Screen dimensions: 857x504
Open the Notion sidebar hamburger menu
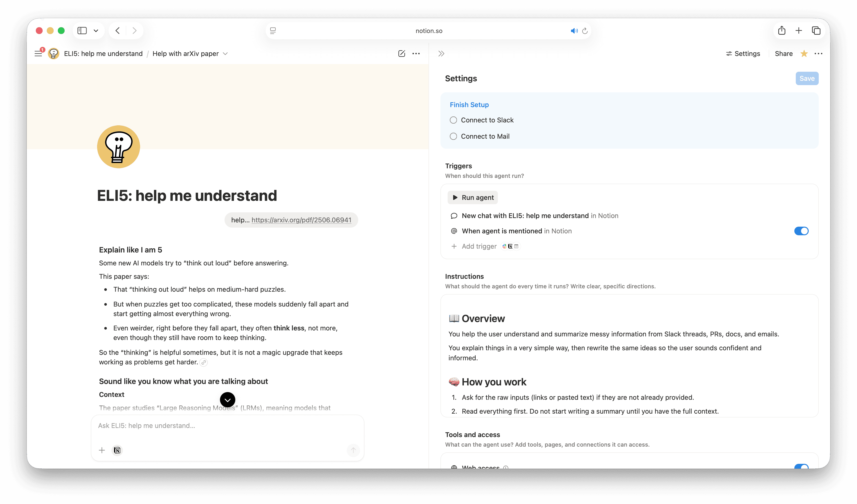pyautogui.click(x=38, y=53)
